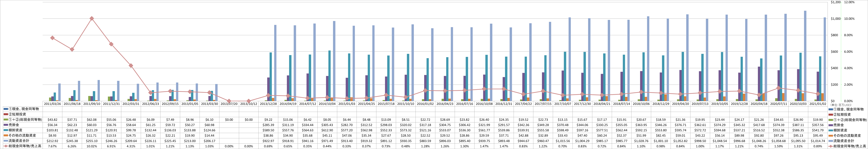Click the $357.56 cell

tap(818, 125)
